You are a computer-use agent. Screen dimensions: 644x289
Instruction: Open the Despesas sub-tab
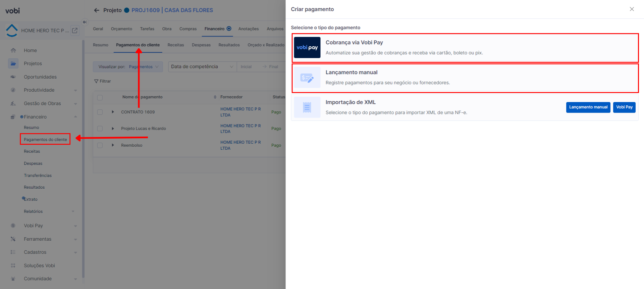(201, 45)
